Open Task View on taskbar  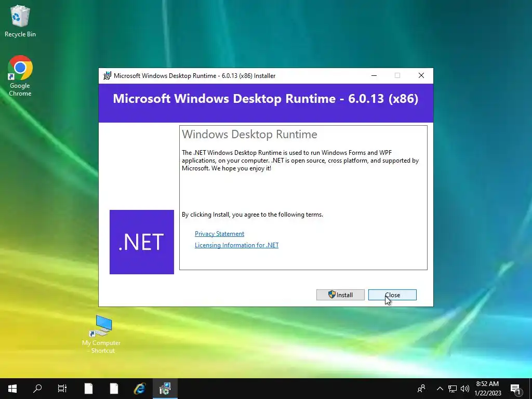[x=62, y=389]
